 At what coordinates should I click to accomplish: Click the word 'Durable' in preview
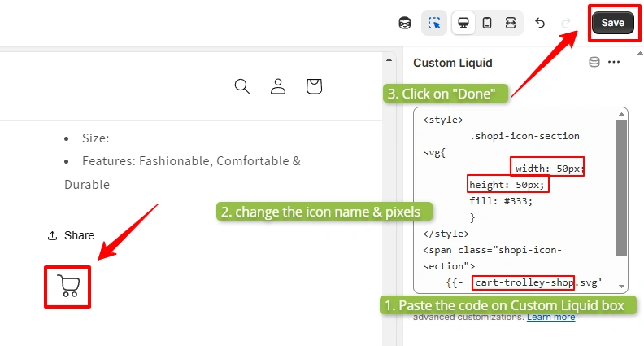(x=87, y=185)
